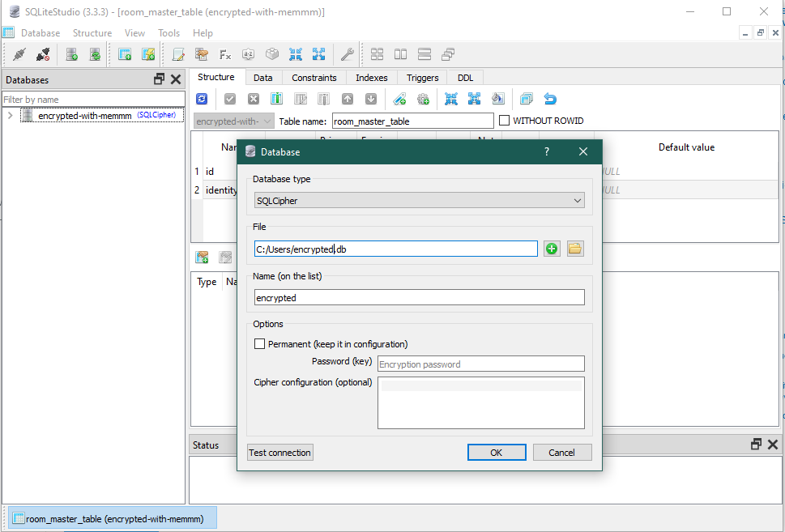
Task: Click the Cipher configuration text area
Action: [x=480, y=402]
